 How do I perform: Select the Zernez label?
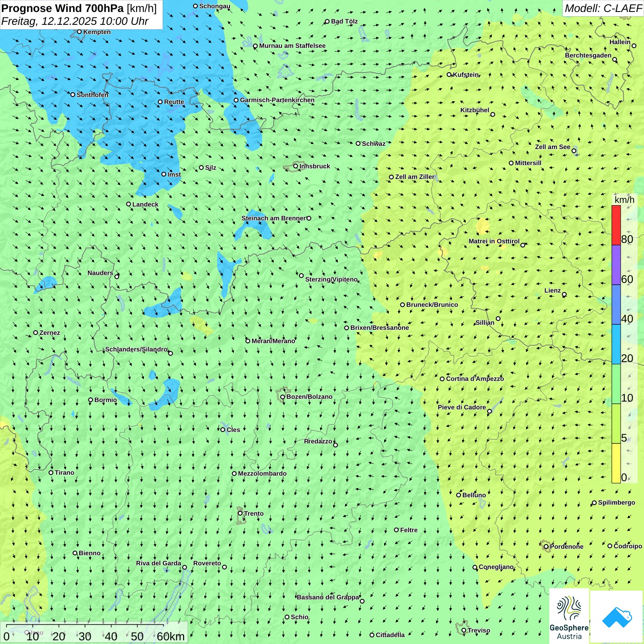(50, 333)
